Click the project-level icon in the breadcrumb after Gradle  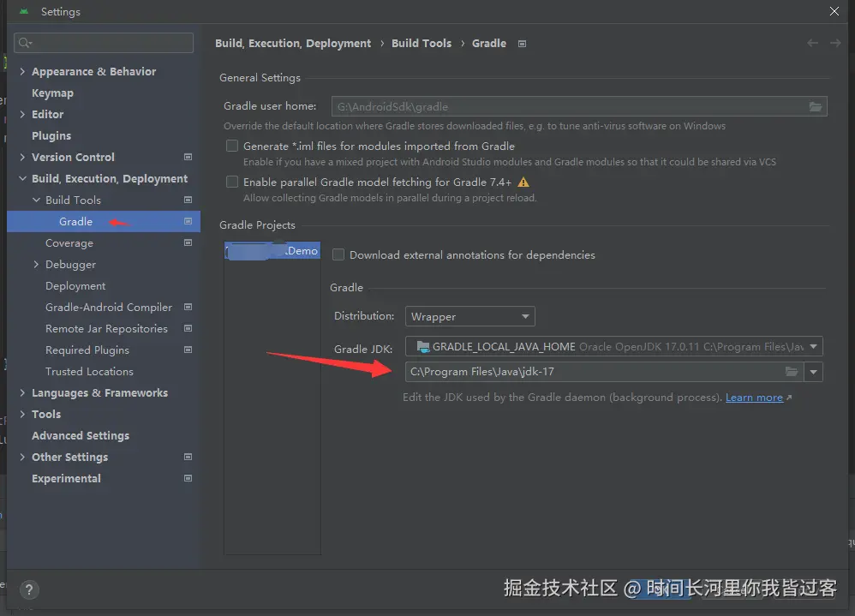point(522,44)
